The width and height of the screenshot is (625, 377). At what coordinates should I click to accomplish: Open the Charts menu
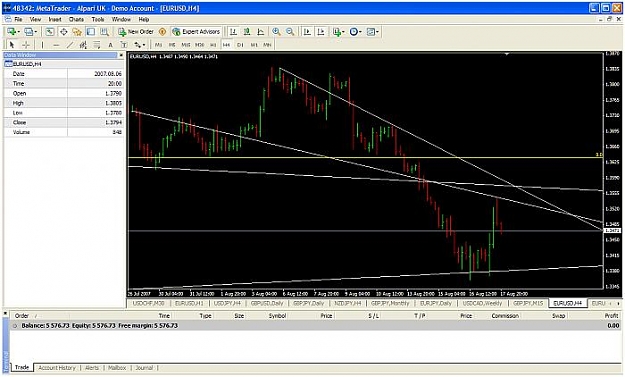click(x=76, y=19)
